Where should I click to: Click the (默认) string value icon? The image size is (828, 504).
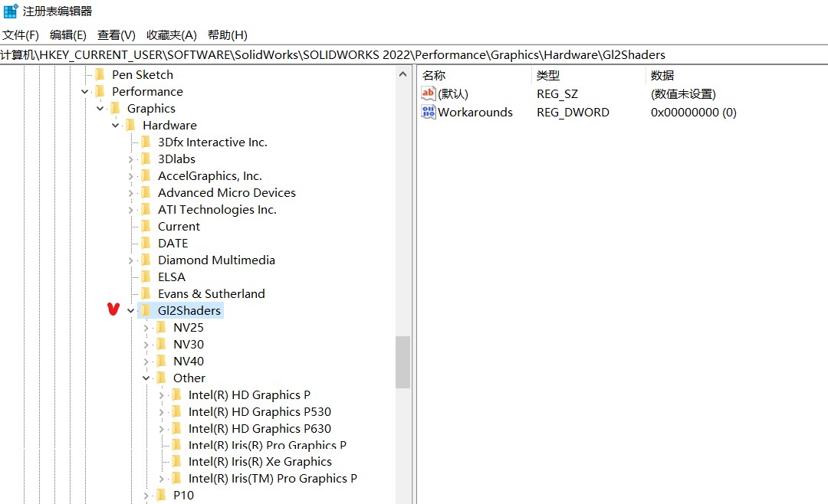coord(429,93)
